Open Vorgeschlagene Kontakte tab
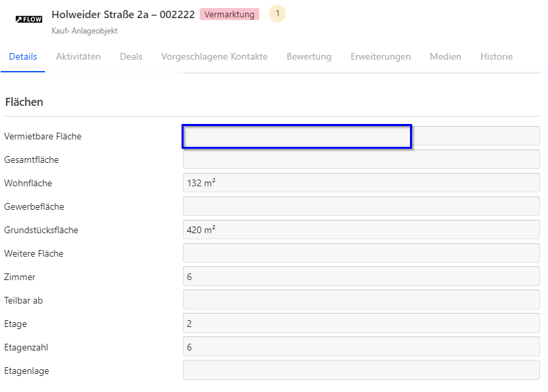Screen dimensions: 548x392 [x=214, y=57]
